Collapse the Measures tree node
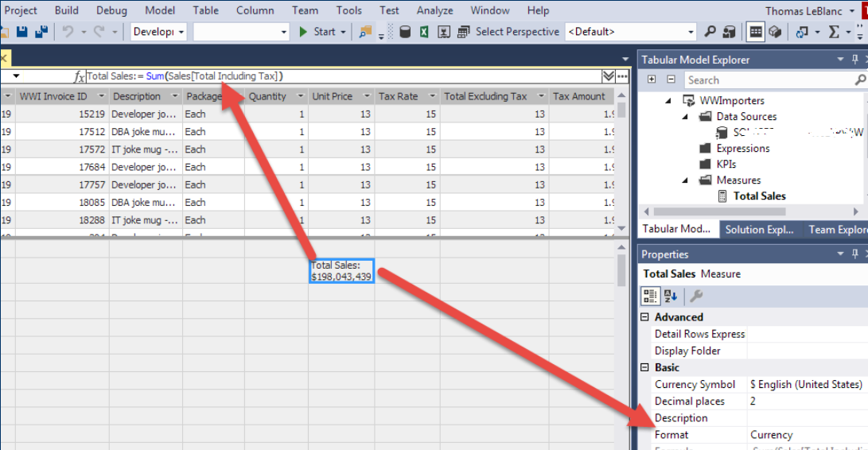This screenshot has height=450, width=868. point(685,180)
